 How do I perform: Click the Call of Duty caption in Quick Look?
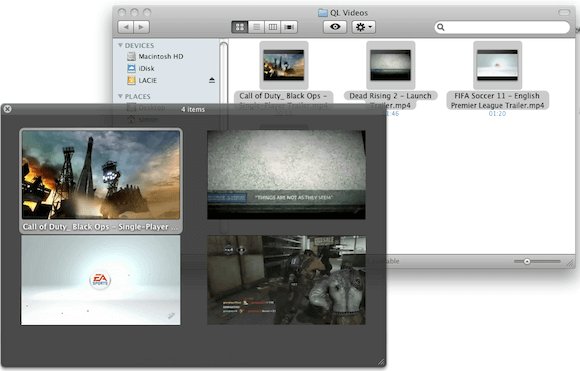click(x=100, y=227)
